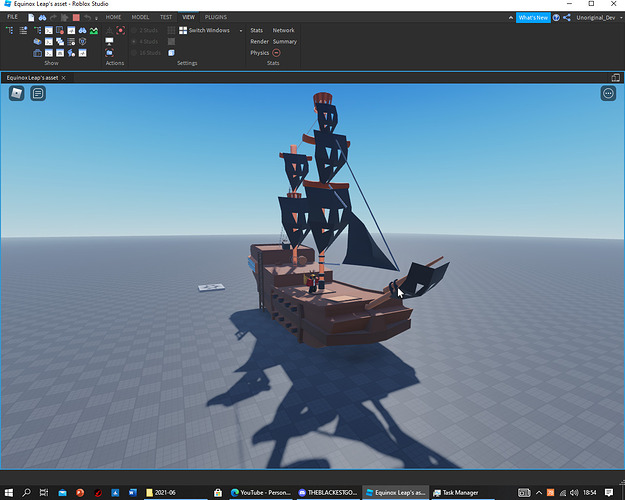Click the volume speaker tray icon
625x500 pixels.
pos(574,492)
